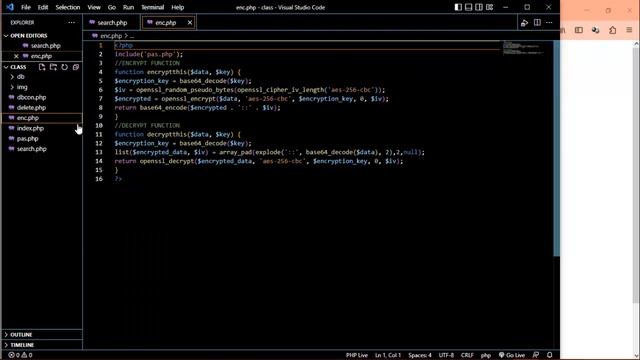Toggle the secondary side bar layout icon
The height and width of the screenshot is (360, 640).
[x=479, y=7]
